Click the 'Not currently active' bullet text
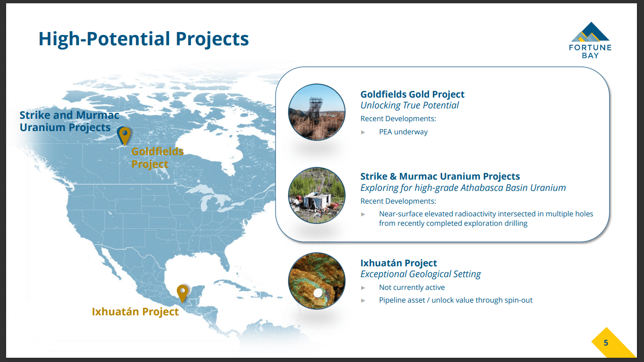This screenshot has height=362, width=644. [412, 288]
